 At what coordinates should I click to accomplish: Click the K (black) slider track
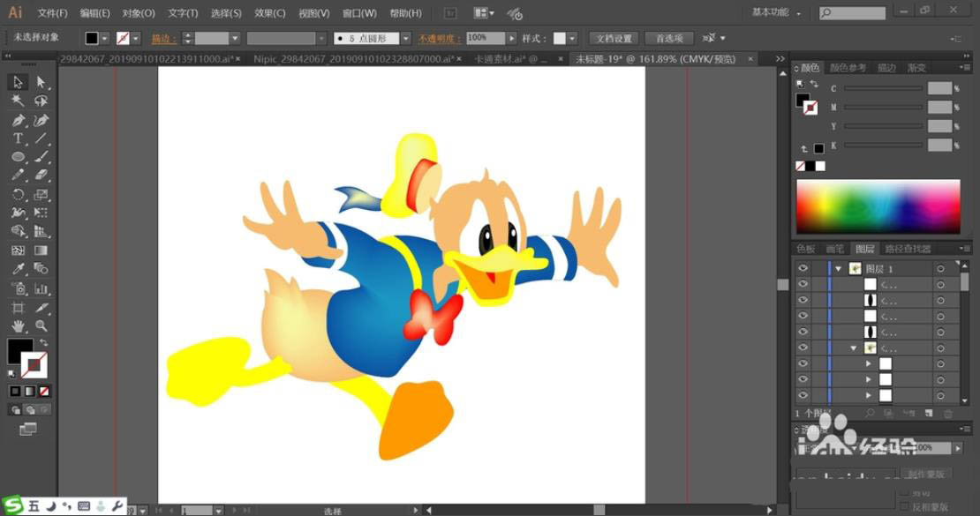883,146
